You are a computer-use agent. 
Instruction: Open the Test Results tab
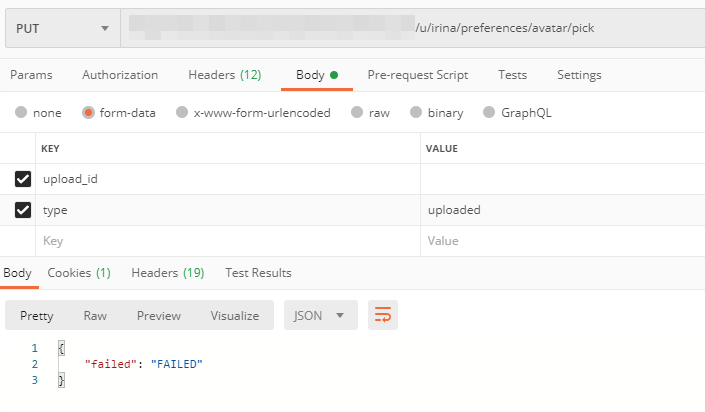pyautogui.click(x=259, y=273)
